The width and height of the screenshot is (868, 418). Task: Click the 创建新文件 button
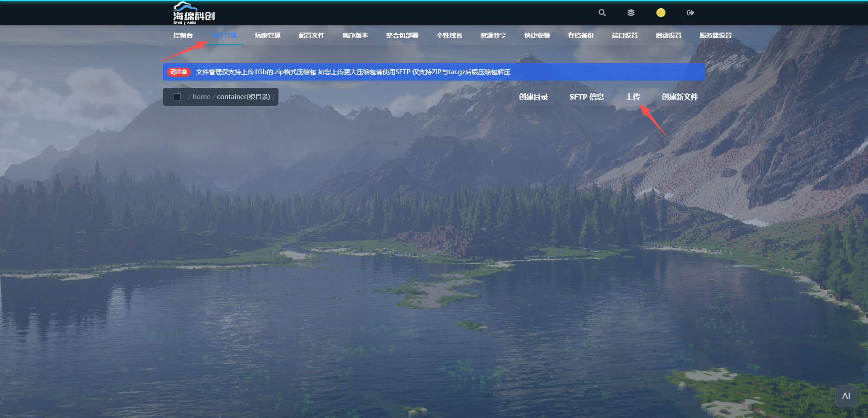679,97
